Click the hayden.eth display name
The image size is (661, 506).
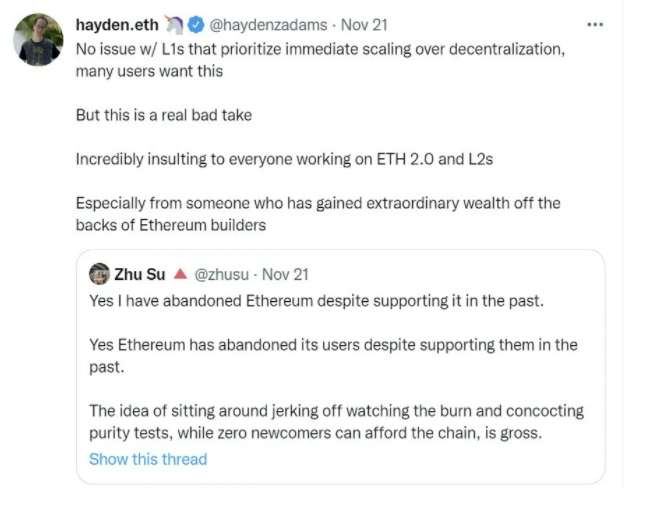117,25
